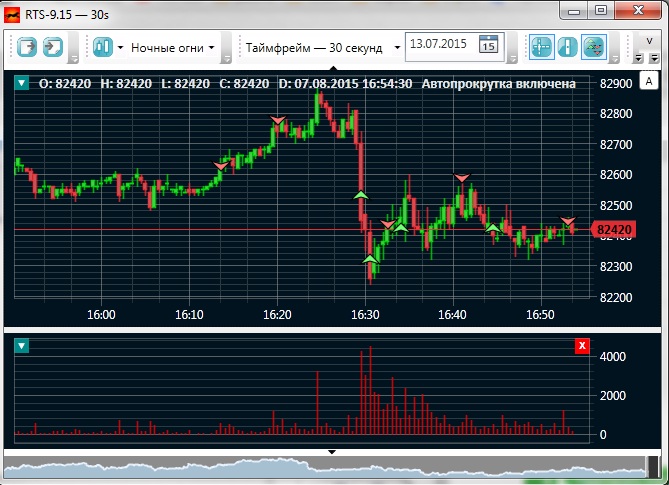
Task: Click the RTS-9.15 application title icon
Action: (x=12, y=15)
